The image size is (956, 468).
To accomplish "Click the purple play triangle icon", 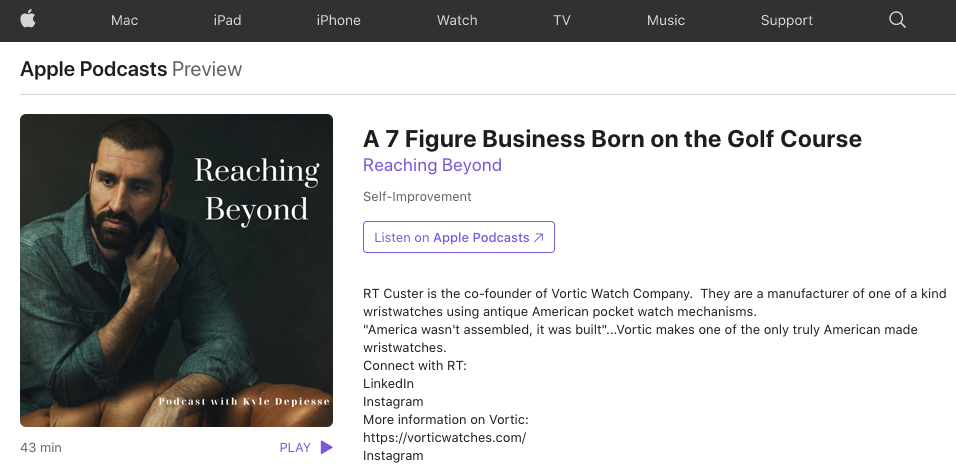I will [327, 447].
